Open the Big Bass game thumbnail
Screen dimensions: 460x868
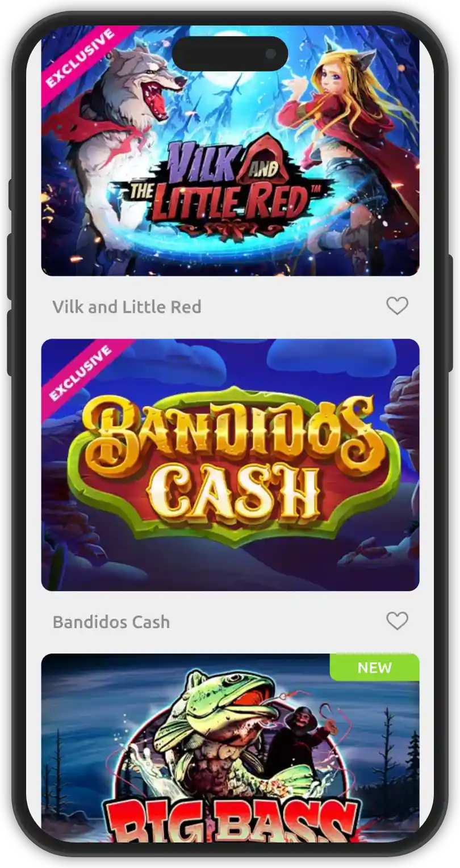coord(230,748)
